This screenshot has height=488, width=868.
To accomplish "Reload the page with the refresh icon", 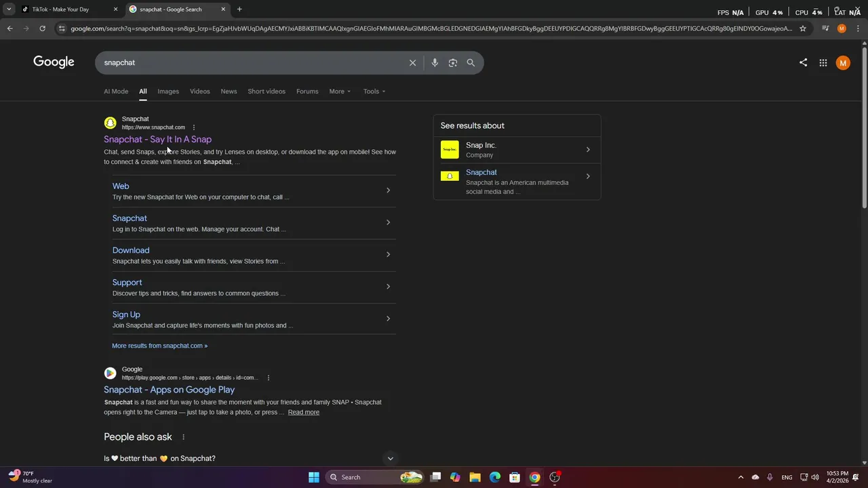I will click(x=42, y=28).
